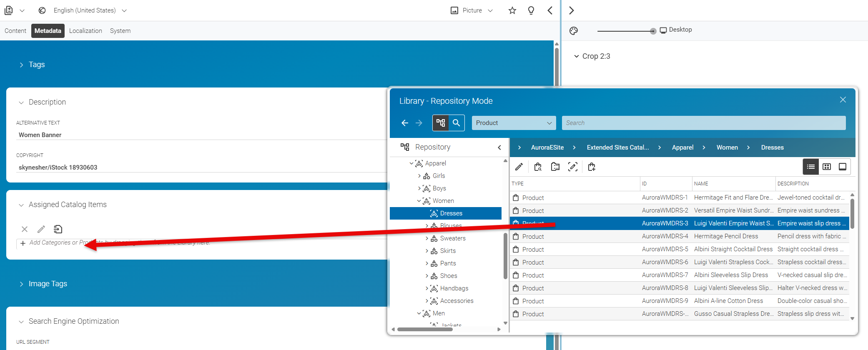Click the locale globe icon
The image size is (868, 350).
click(42, 10)
